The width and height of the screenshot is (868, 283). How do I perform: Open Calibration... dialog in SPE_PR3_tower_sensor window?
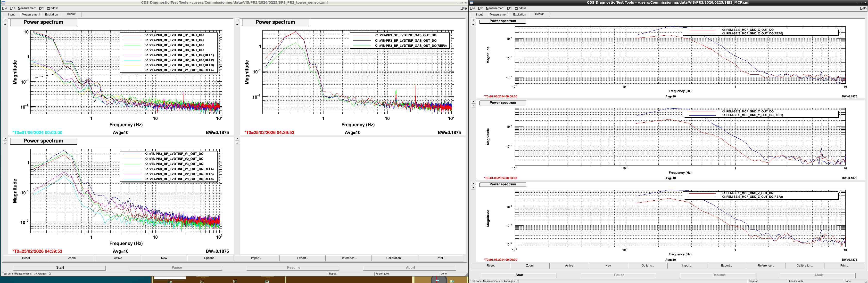[394, 258]
